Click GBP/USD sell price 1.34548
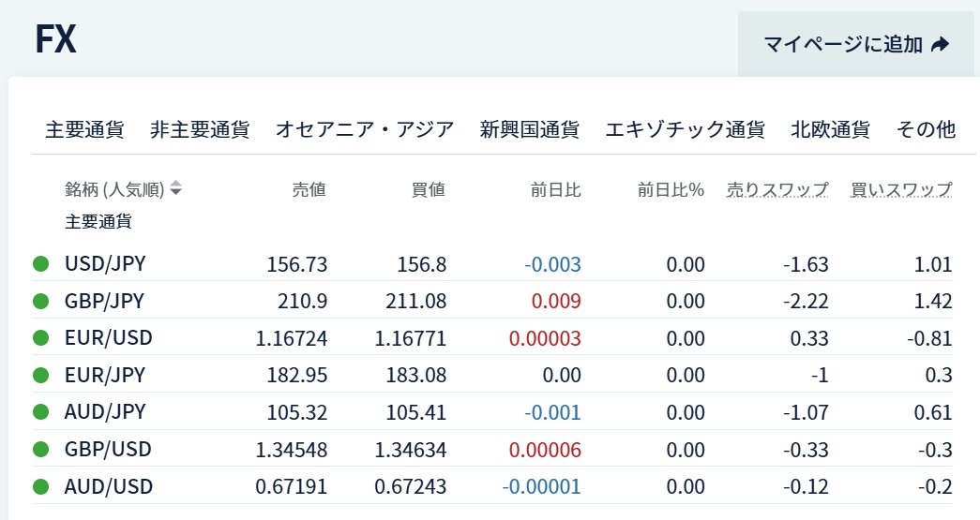980x520 pixels. coord(292,450)
